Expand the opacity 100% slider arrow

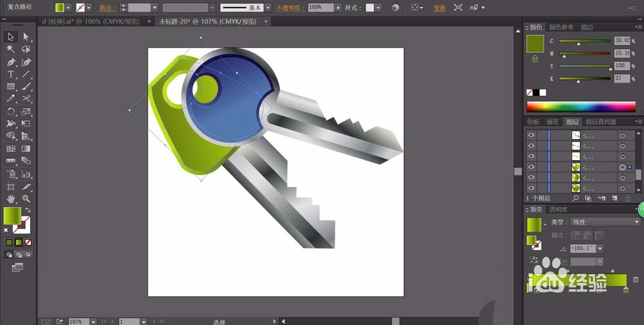[338, 8]
